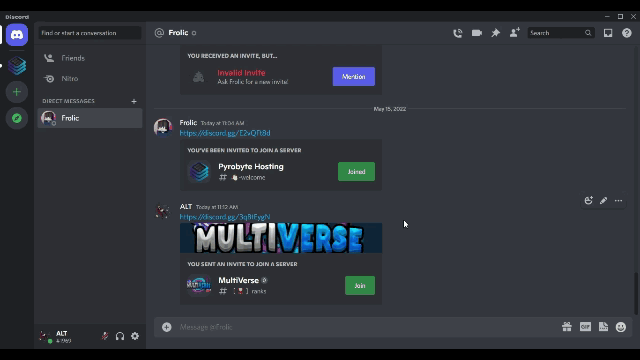The height and width of the screenshot is (360, 640).
Task: Open the Pyrobyte Hosting server in sidebar
Action: click(17, 66)
